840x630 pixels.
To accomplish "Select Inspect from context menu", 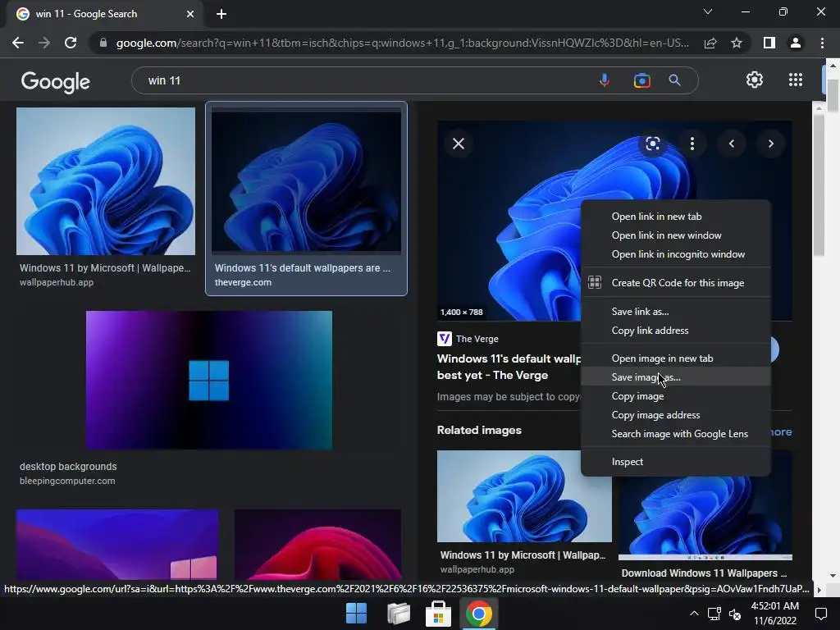I will (676, 462).
